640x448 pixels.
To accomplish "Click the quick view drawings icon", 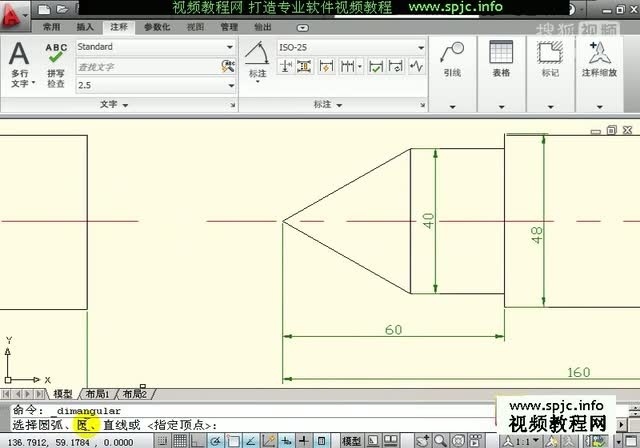I will (391, 441).
